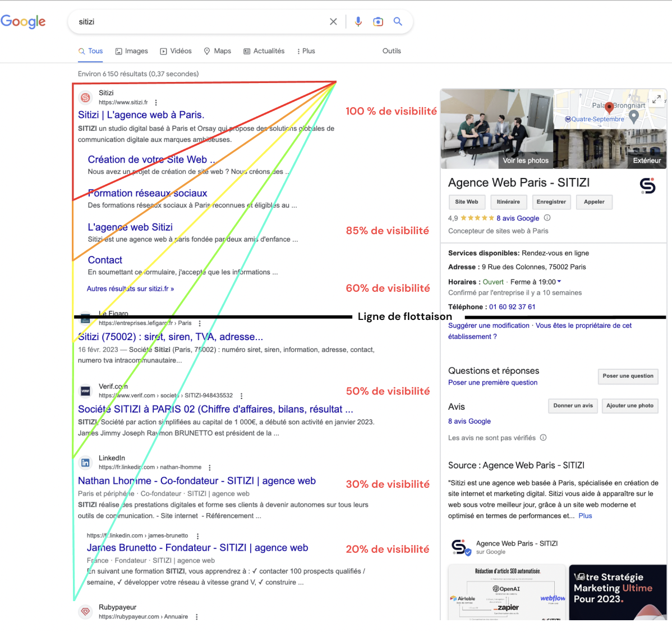Switch to the Vidéos tab
The image size is (672, 632).
176,51
